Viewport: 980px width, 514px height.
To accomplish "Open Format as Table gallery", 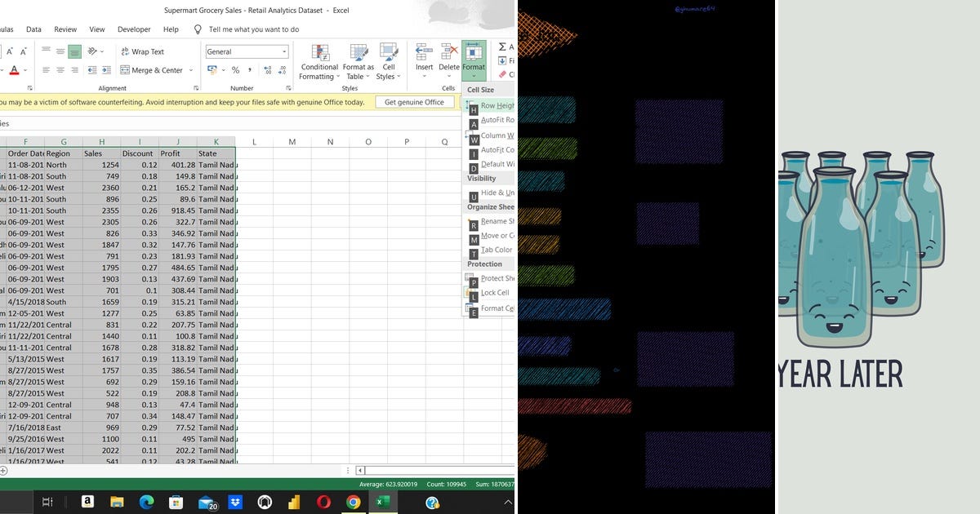I will pyautogui.click(x=358, y=62).
